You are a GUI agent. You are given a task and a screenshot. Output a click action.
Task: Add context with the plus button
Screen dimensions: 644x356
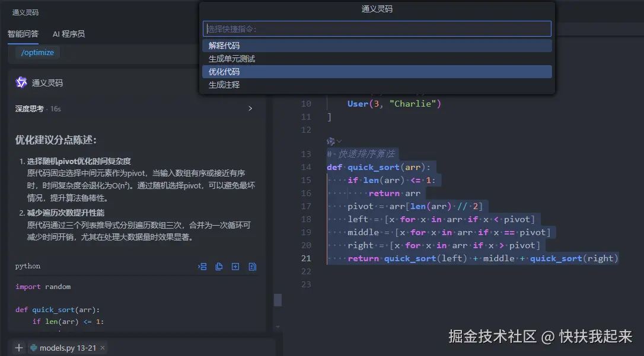19,348
